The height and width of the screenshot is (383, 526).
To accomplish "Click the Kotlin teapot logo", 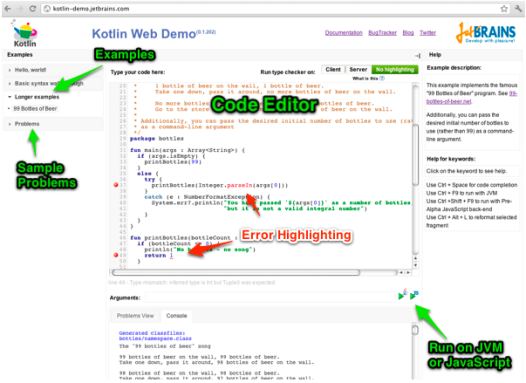I will click(25, 34).
